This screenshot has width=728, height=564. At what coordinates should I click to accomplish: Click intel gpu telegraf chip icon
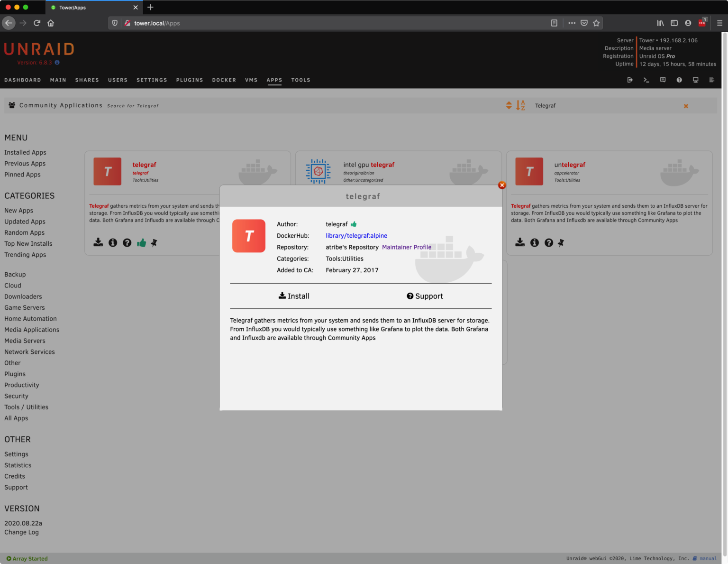click(x=318, y=171)
